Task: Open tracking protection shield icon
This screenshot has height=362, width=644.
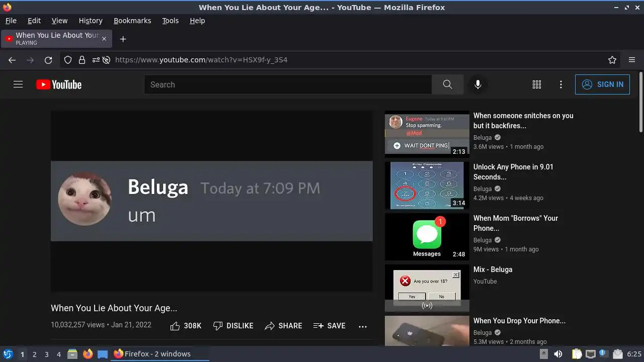Action: point(68,60)
